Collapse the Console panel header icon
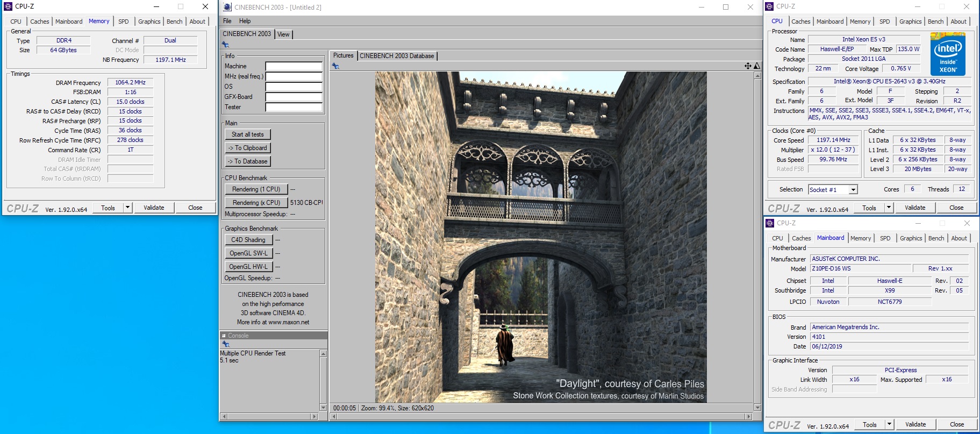The image size is (980, 434). pos(224,336)
